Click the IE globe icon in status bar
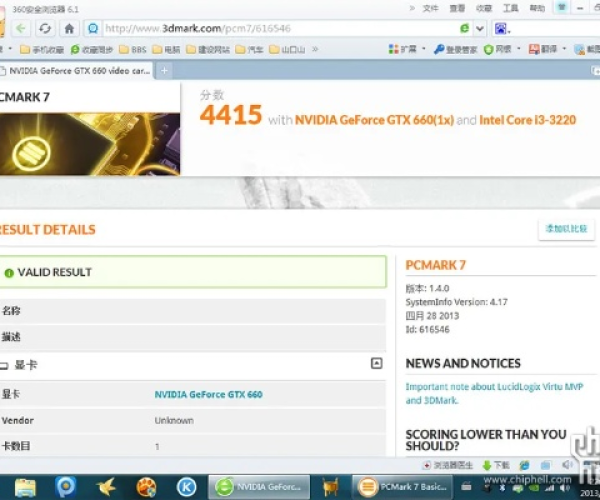Viewport: 600px width, 500px height. [x=525, y=465]
